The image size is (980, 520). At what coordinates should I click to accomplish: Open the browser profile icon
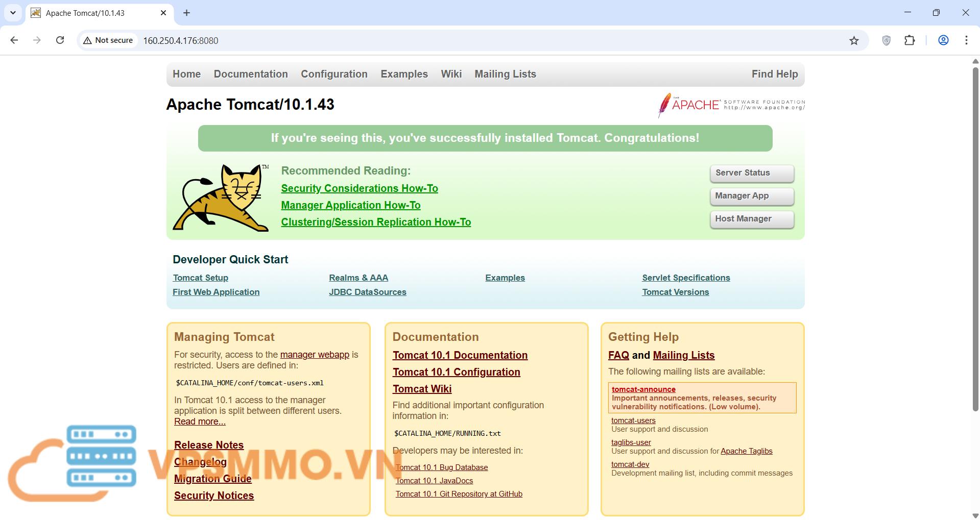coord(943,40)
